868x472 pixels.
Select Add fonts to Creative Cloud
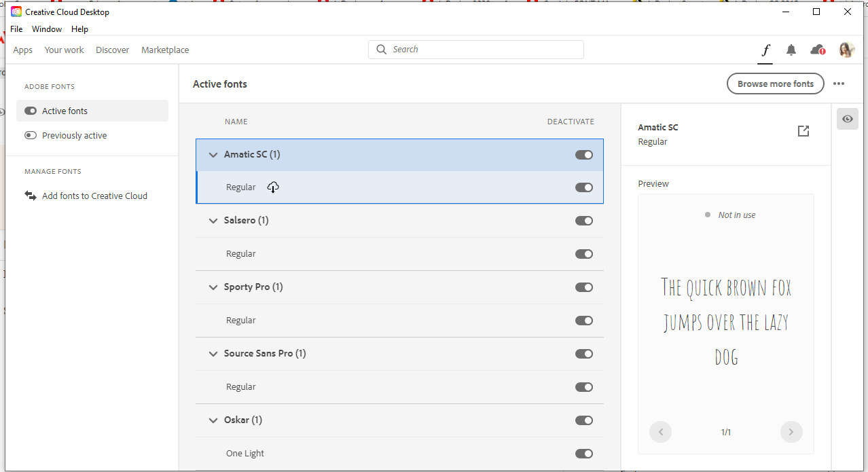[x=94, y=196]
